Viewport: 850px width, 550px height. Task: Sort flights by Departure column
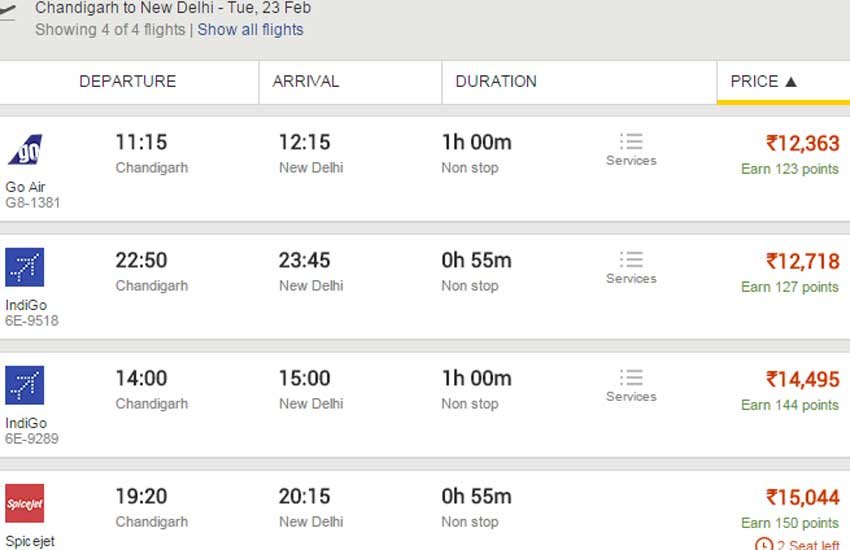pos(128,81)
